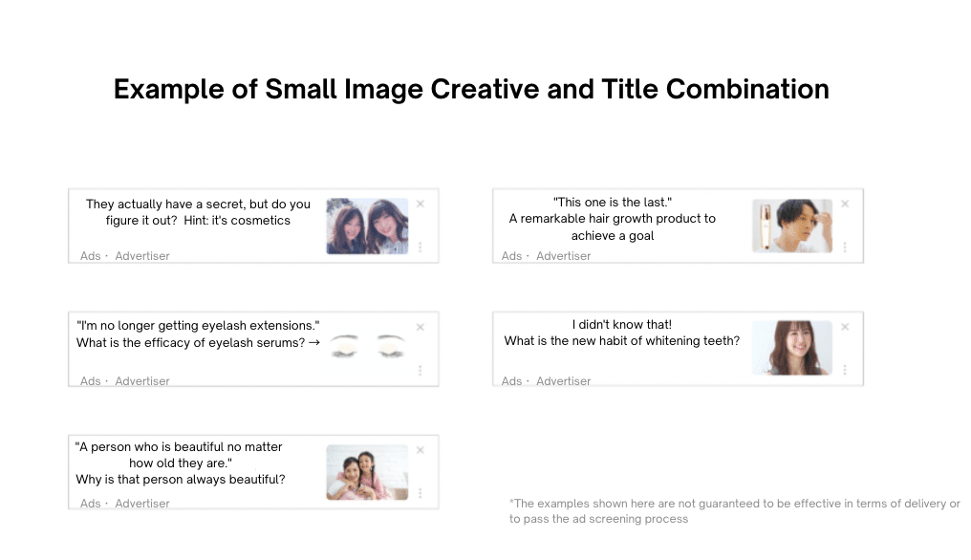Open the whitening teeth habit ad title
971x560 pixels.
click(x=622, y=333)
